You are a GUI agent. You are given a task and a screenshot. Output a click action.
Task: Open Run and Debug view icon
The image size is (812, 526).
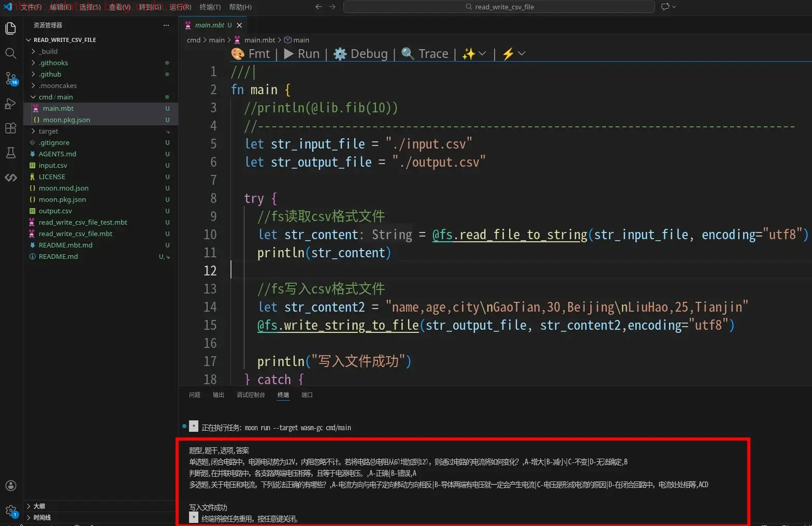pos(10,103)
